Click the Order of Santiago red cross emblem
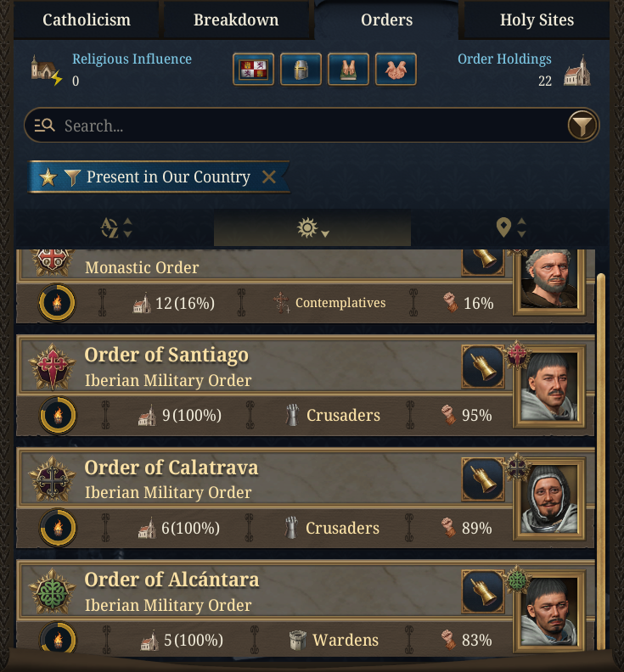The height and width of the screenshot is (672, 624). pyautogui.click(x=52, y=367)
